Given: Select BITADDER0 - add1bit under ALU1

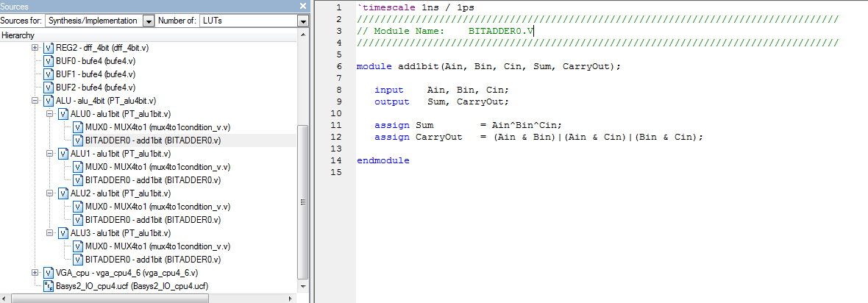Looking at the screenshot, I should pos(153,180).
